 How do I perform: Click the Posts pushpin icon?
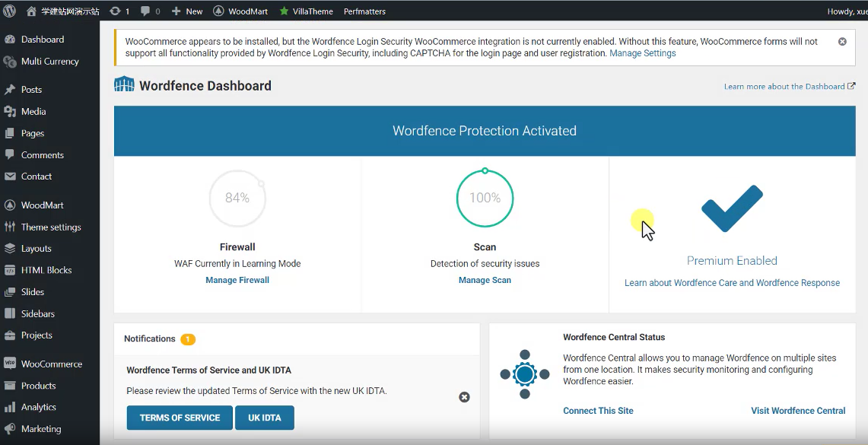click(x=10, y=90)
